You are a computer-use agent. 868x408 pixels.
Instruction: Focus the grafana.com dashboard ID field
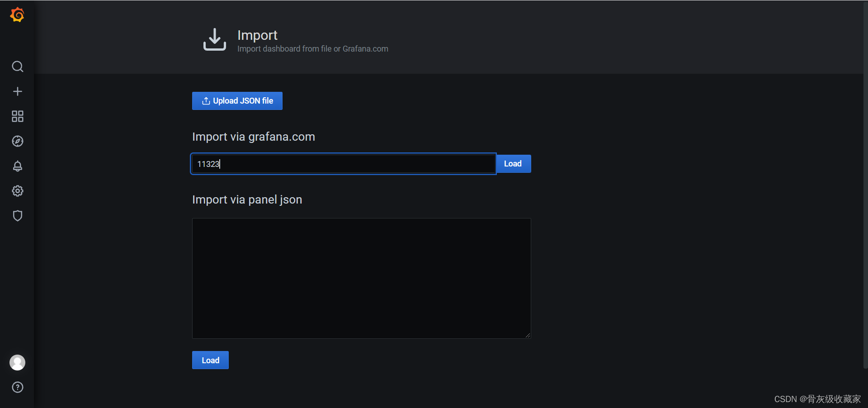pyautogui.click(x=344, y=164)
